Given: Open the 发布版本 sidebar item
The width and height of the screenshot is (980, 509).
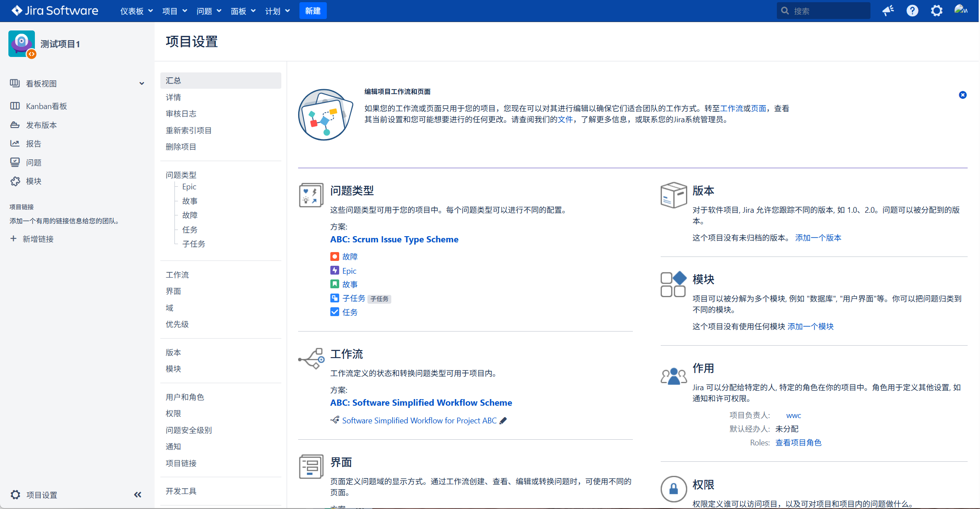Looking at the screenshot, I should pos(41,125).
